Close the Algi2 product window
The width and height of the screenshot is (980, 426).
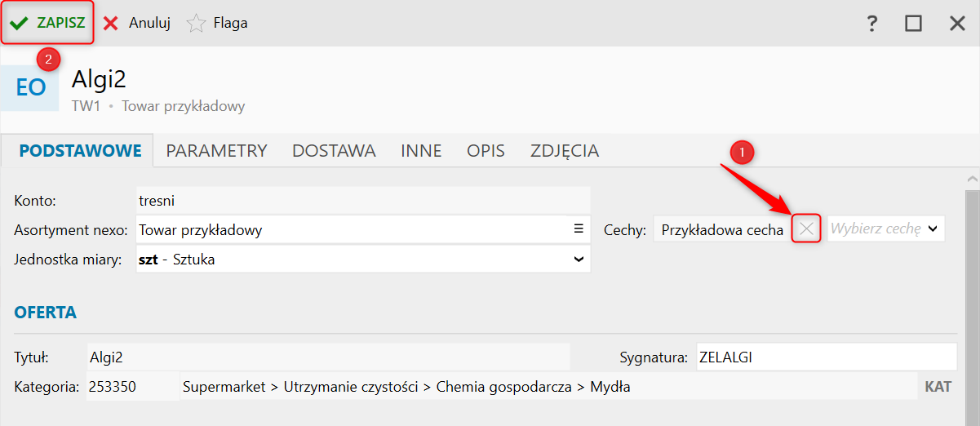(957, 24)
